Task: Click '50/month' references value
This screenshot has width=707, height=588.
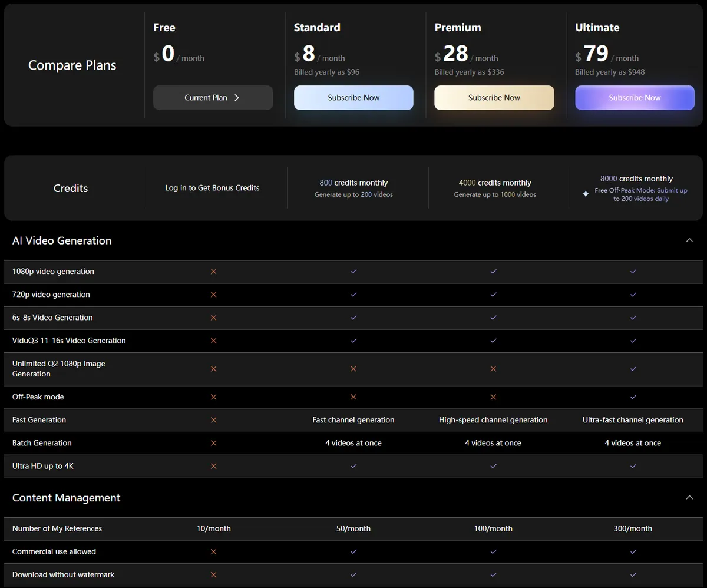Action: click(353, 528)
